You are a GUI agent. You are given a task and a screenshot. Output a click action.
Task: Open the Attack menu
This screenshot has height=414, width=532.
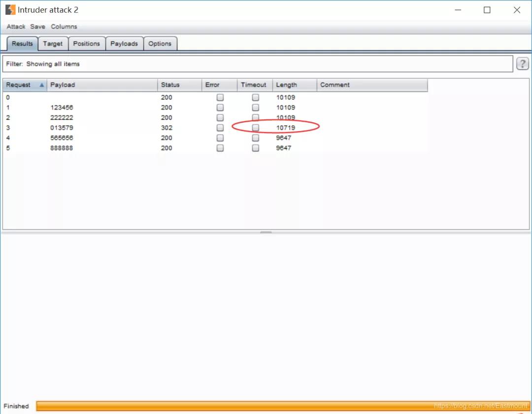click(x=16, y=27)
